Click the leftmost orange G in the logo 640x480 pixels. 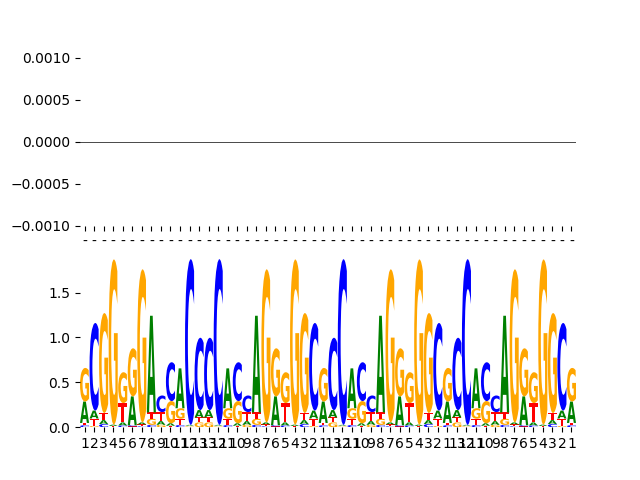(85, 385)
